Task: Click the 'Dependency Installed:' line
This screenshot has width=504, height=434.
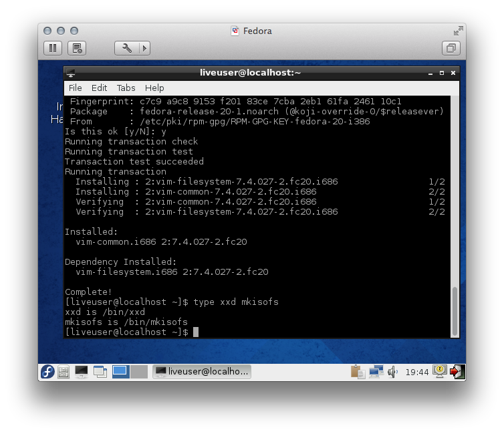Action: click(x=120, y=261)
